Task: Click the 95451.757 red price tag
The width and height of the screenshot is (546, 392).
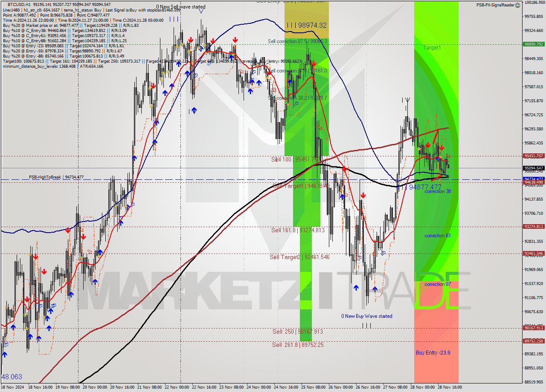Action: [x=534, y=156]
